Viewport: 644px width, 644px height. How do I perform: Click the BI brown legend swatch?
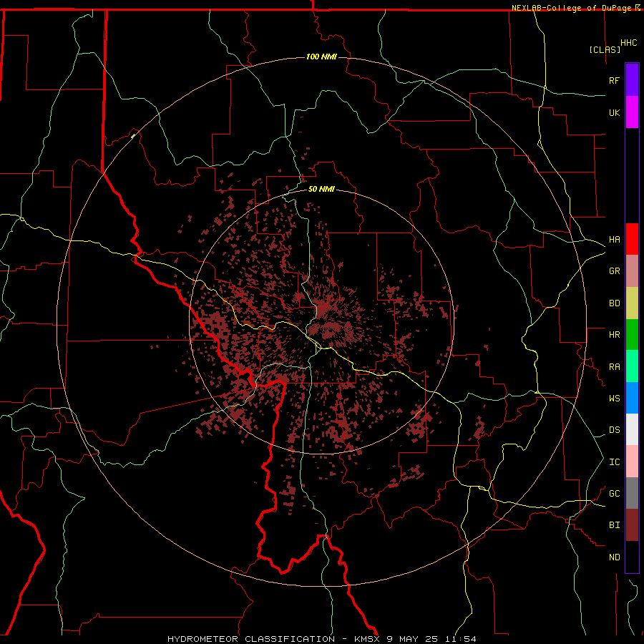point(632,525)
